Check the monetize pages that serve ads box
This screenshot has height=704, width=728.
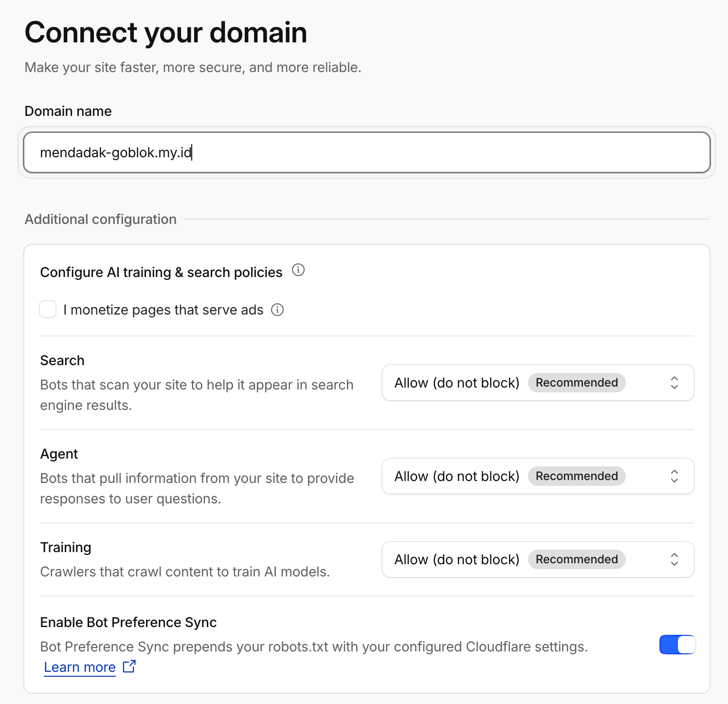tap(48, 309)
